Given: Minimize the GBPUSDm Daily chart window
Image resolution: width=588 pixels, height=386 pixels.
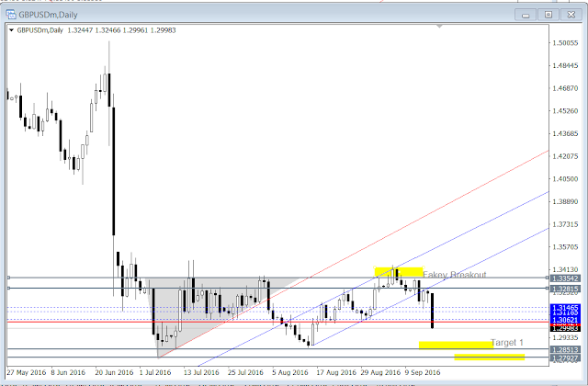Looking at the screenshot, I should pyautogui.click(x=526, y=15).
